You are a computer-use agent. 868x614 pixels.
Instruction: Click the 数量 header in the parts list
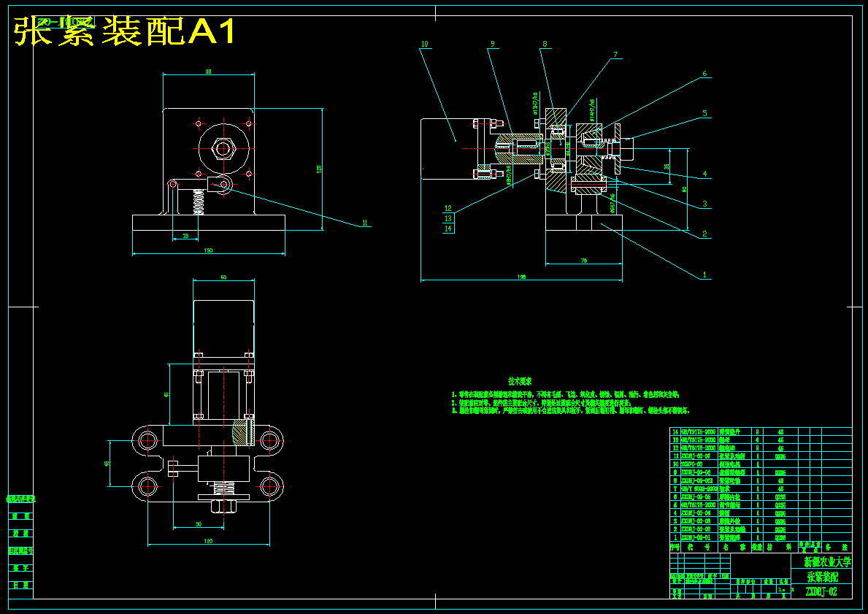pos(757,547)
